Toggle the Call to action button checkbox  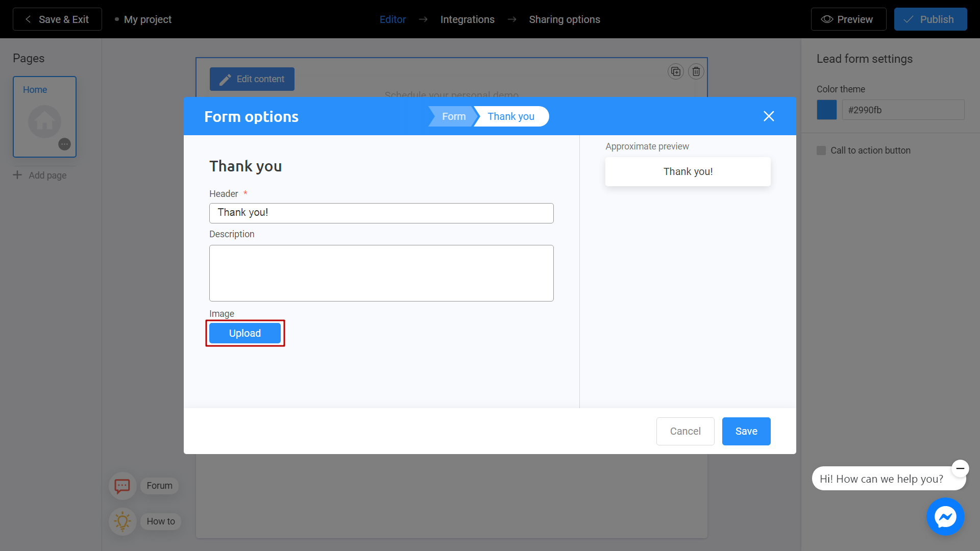pos(821,150)
